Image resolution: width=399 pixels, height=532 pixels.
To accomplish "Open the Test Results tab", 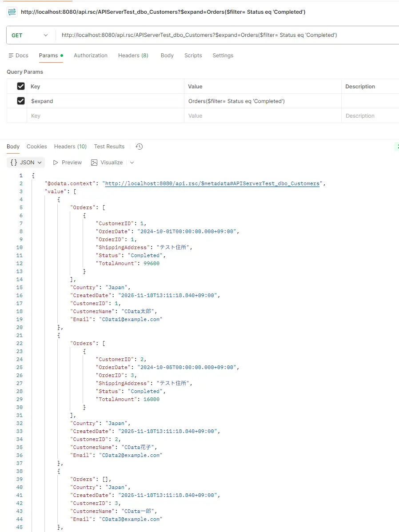I will click(x=109, y=147).
